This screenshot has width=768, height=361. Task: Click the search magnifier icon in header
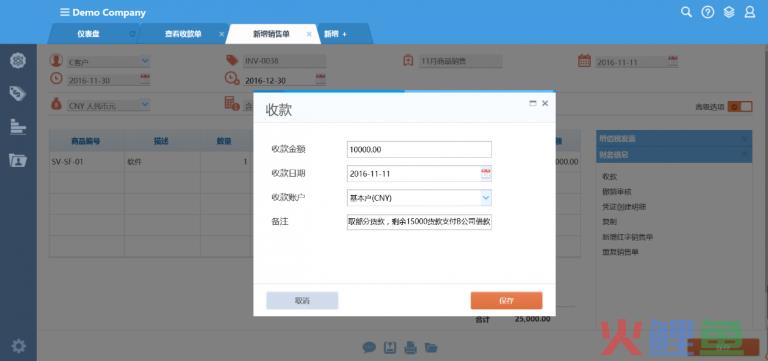tap(686, 12)
